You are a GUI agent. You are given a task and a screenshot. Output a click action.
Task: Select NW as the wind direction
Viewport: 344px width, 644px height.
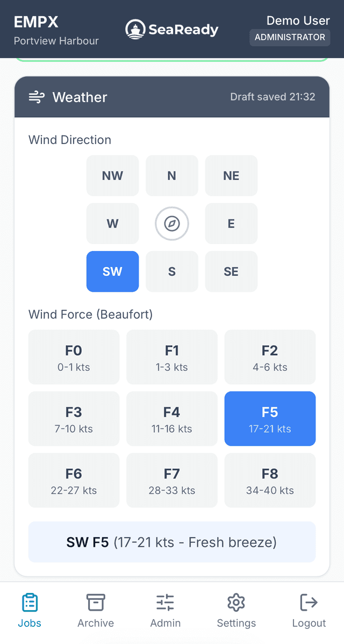[112, 176]
